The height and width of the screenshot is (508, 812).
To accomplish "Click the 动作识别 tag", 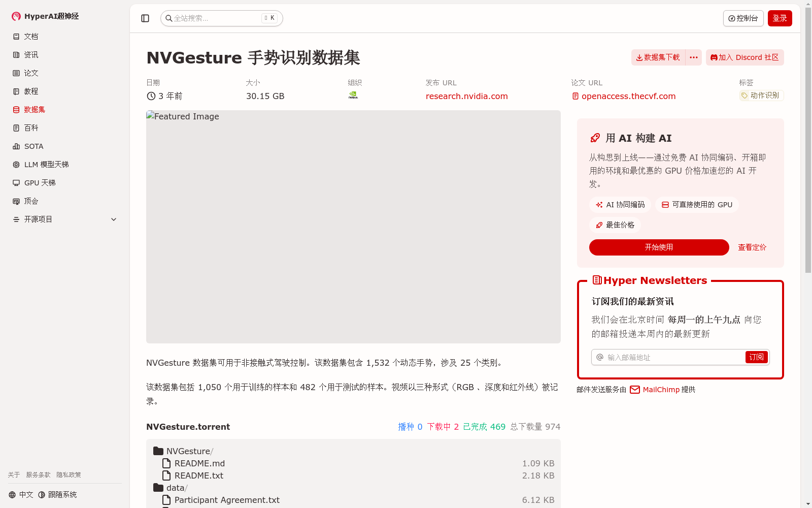I will (761, 96).
